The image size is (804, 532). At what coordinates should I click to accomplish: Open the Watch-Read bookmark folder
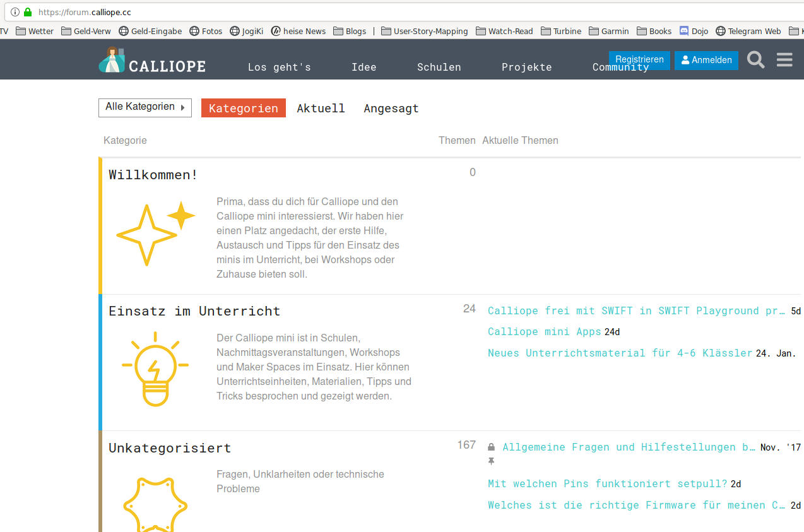[x=504, y=31]
